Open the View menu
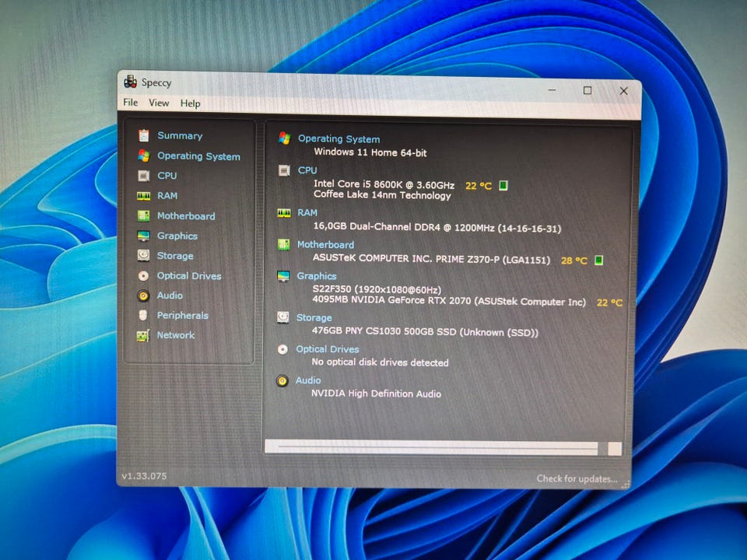Viewport: 747px width, 560px height. (159, 103)
